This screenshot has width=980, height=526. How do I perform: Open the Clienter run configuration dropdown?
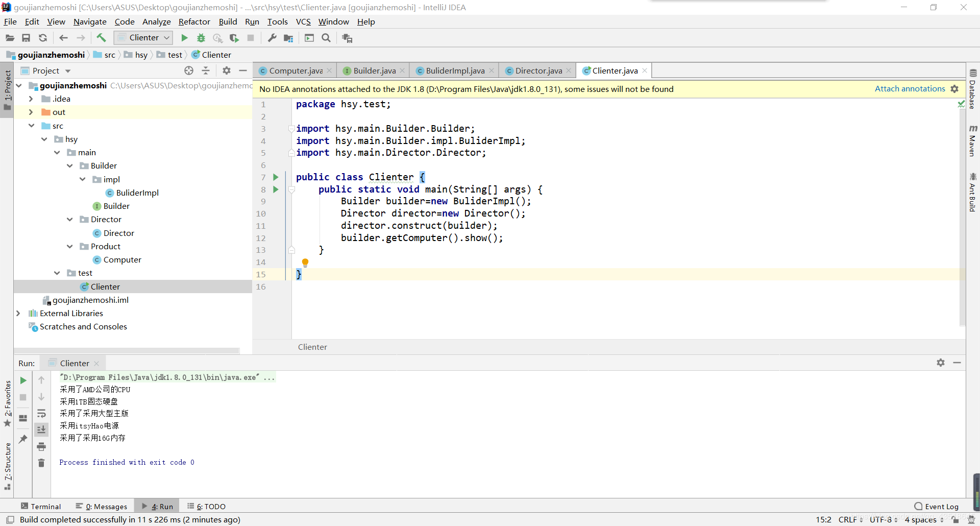pyautogui.click(x=143, y=38)
